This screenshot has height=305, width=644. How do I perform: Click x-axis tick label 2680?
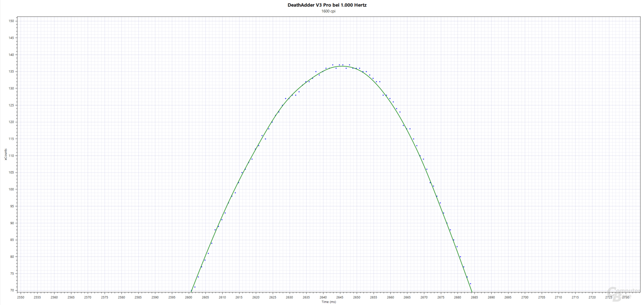pyautogui.click(x=458, y=297)
